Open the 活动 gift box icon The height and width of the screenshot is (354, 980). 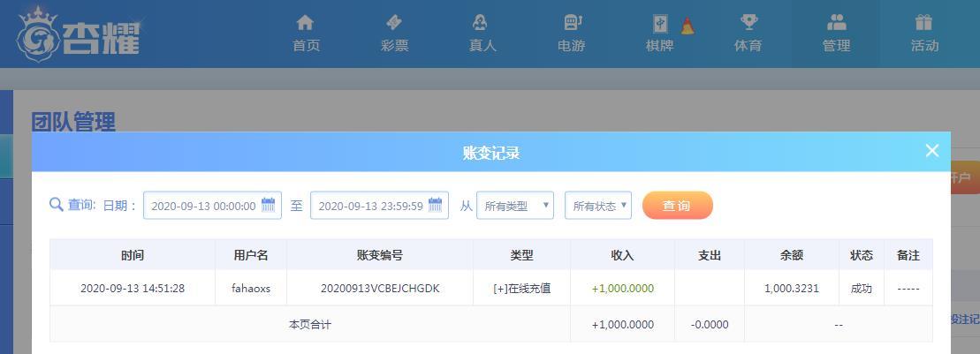pos(923,23)
